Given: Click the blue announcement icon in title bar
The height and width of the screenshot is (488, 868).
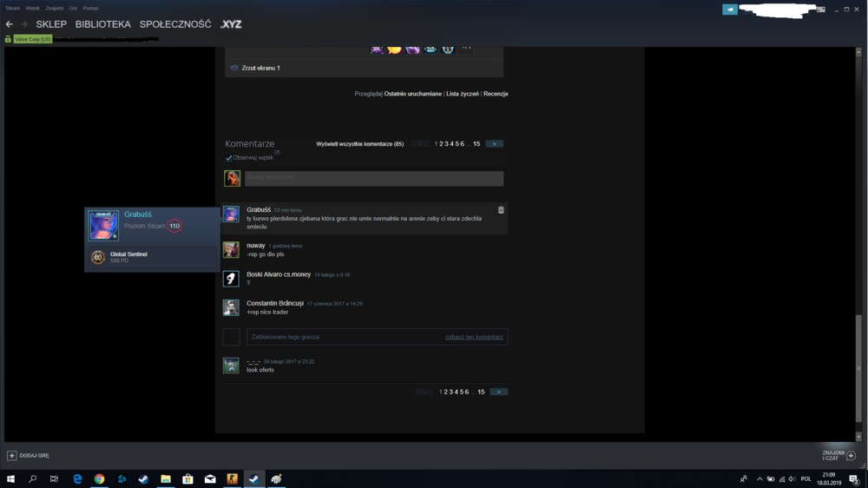Looking at the screenshot, I should pyautogui.click(x=730, y=10).
